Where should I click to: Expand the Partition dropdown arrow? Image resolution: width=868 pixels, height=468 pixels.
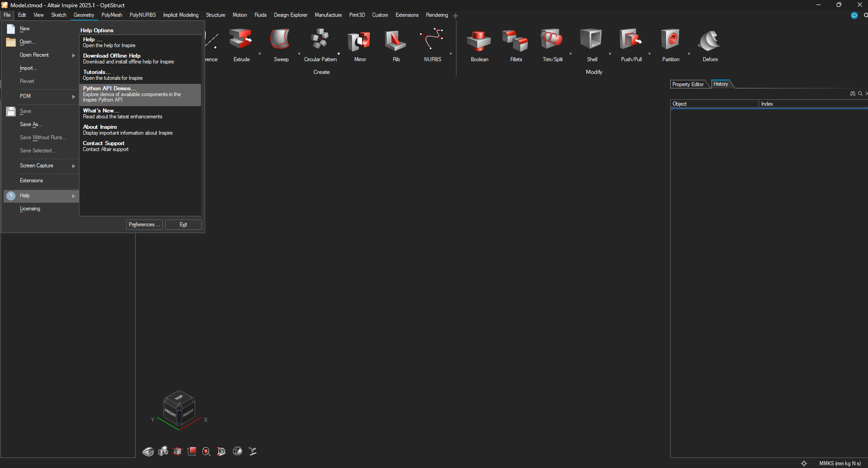(689, 54)
